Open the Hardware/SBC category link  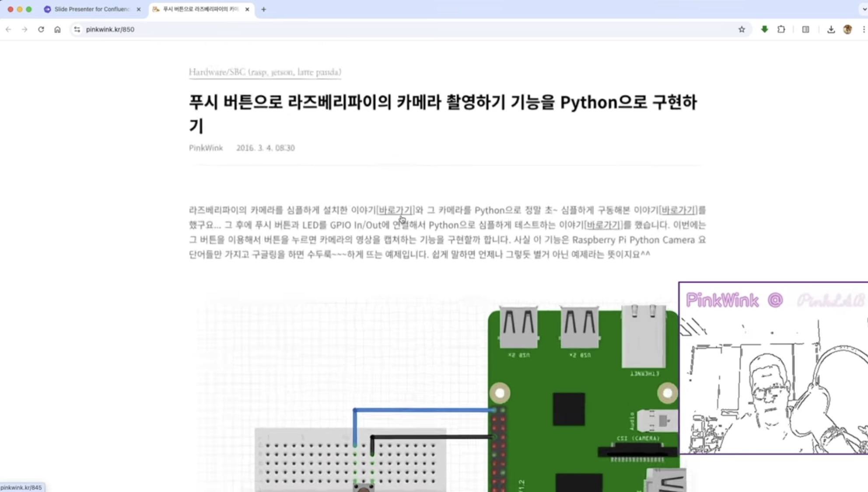[265, 72]
